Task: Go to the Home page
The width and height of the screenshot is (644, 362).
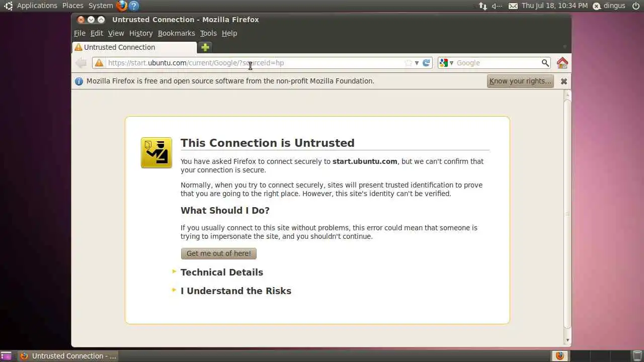Action: 562,63
